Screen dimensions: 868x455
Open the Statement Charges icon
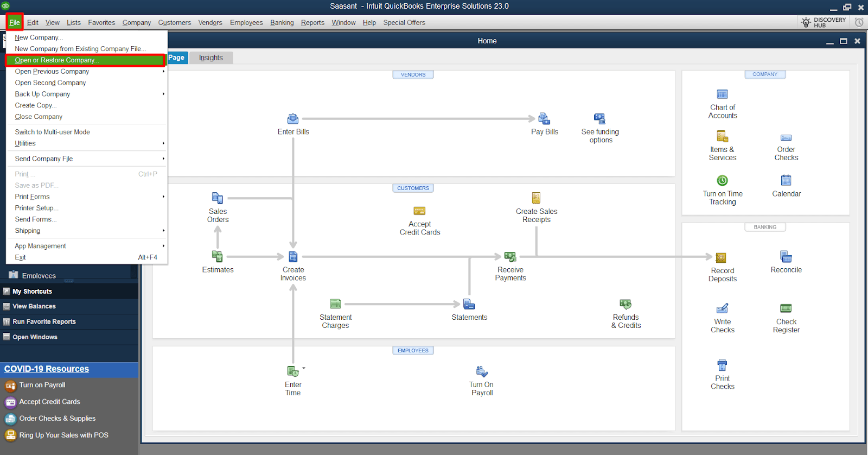tap(335, 304)
